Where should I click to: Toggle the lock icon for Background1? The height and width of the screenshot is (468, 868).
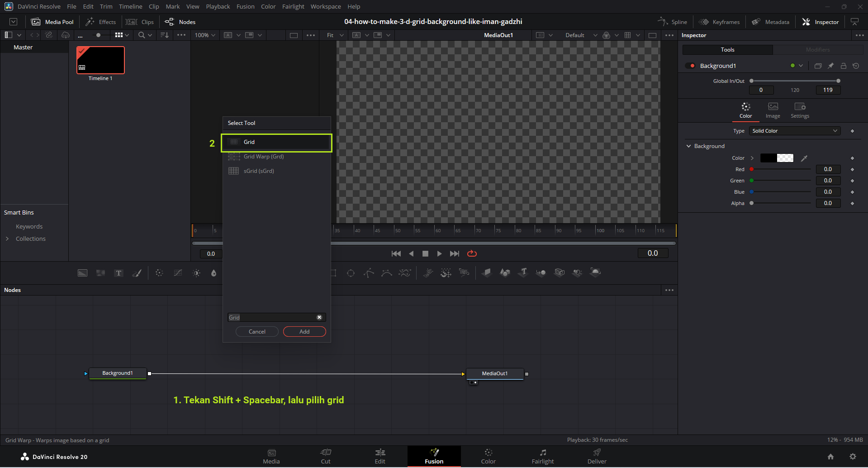click(843, 66)
